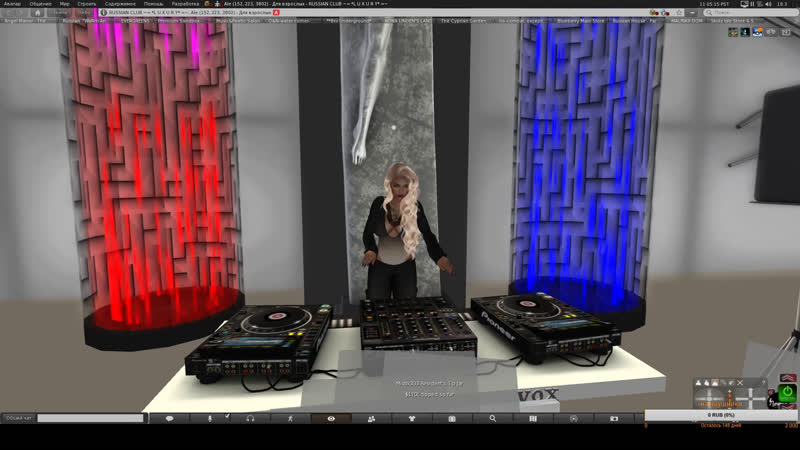Click the blue-orange HUD icon at top right
Image resolution: width=800 pixels, height=450 pixels.
coord(758,32)
